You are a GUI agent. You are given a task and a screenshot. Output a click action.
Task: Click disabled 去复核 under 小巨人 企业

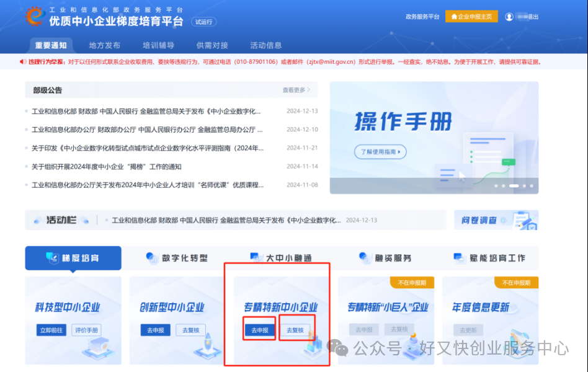click(399, 329)
